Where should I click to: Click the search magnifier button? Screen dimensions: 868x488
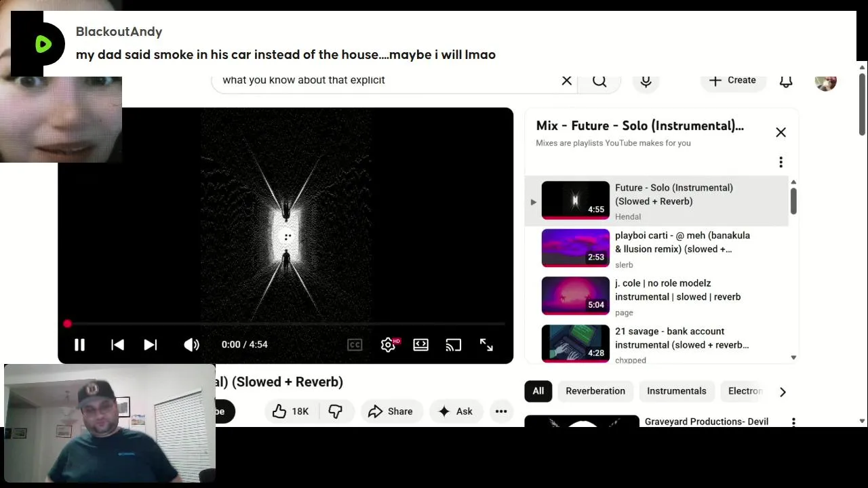[x=599, y=81]
